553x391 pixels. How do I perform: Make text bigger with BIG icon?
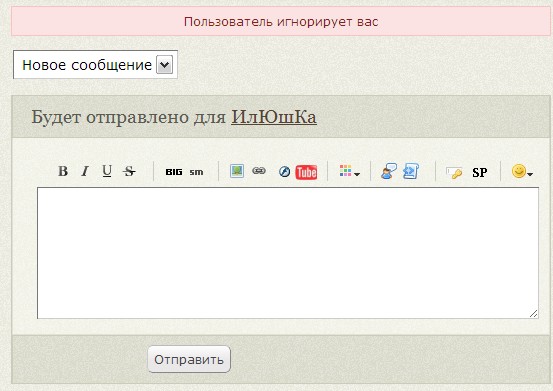174,172
